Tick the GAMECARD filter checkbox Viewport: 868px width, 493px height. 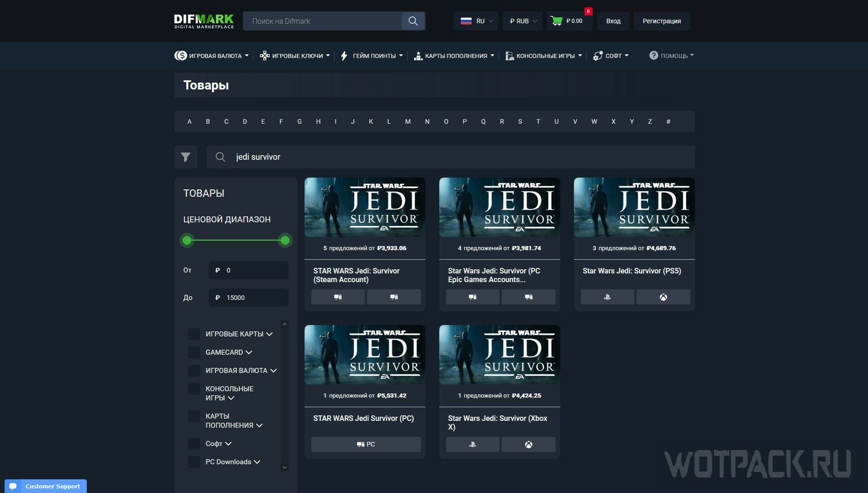click(x=194, y=352)
